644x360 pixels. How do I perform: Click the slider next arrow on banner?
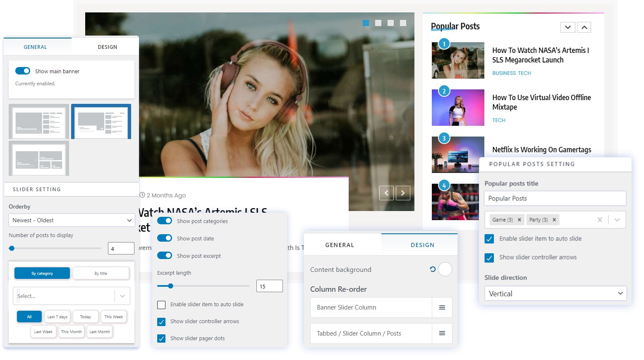pos(403,193)
